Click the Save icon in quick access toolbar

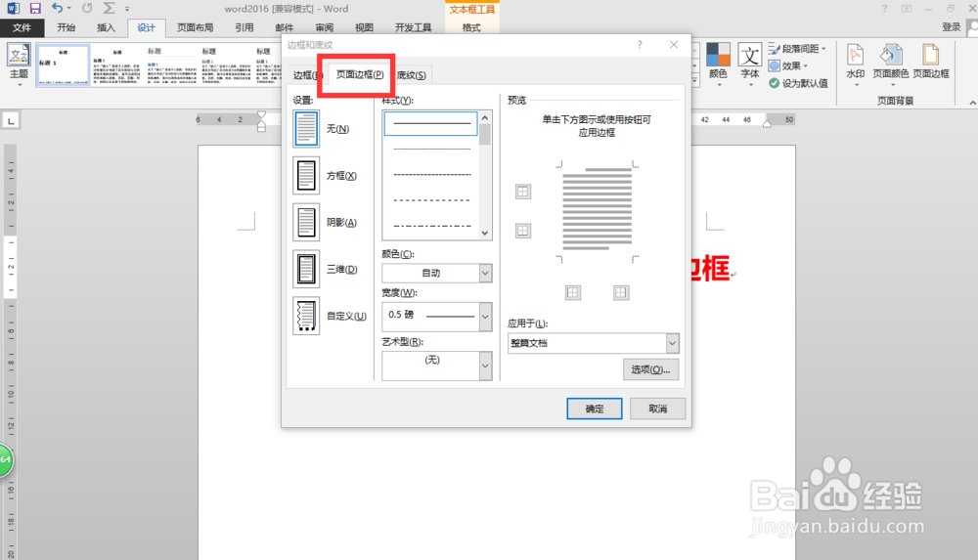pyautogui.click(x=35, y=8)
